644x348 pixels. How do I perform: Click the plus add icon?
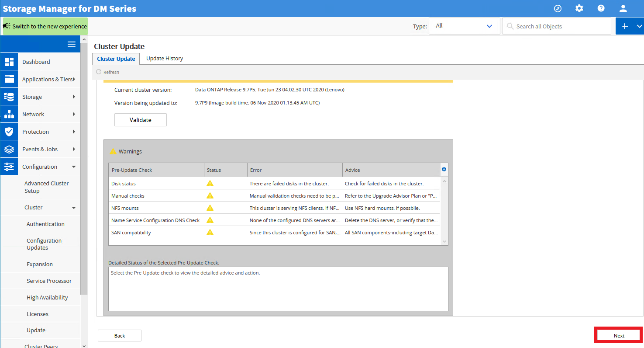[625, 26]
